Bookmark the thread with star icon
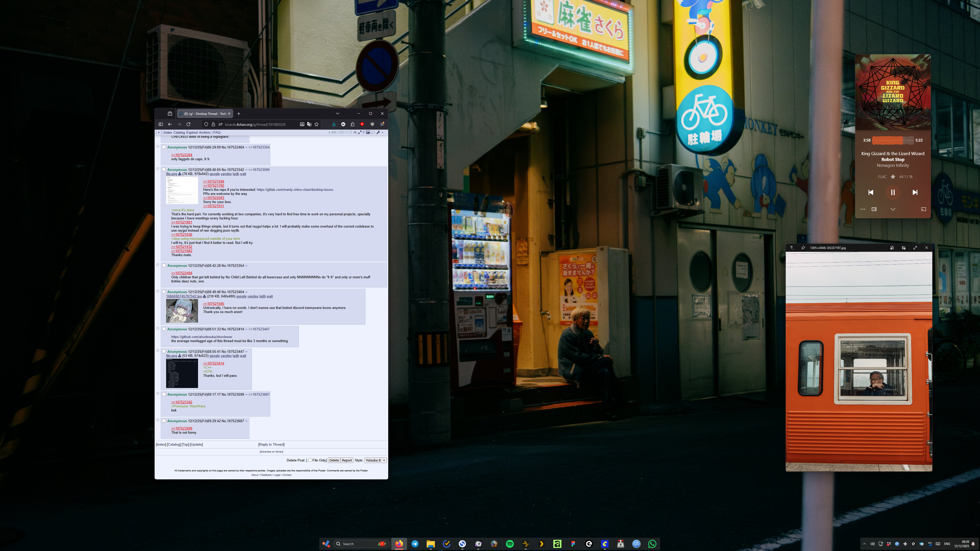Screen dimensions: 980x551 coord(316,124)
